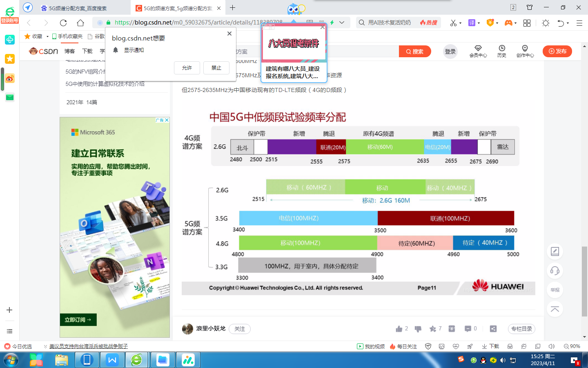
Task: Expand dropdown arrow next to translate icon
Action: coord(479,23)
